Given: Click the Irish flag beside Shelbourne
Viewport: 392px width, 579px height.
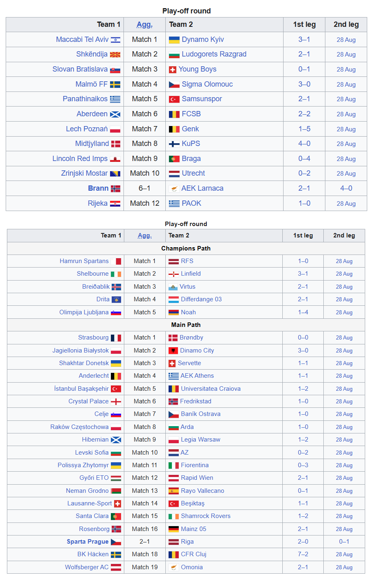Looking at the screenshot, I should point(116,274).
